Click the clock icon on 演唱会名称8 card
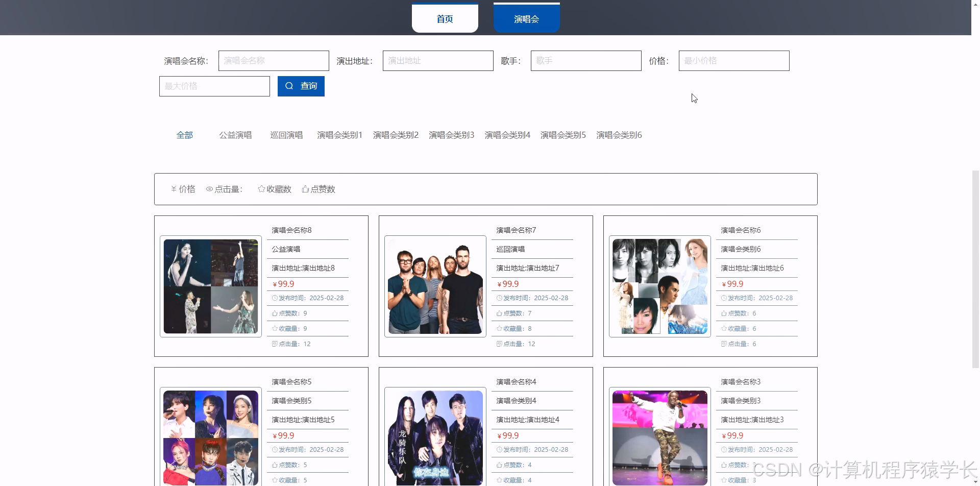This screenshot has width=980, height=486. pyautogui.click(x=275, y=298)
